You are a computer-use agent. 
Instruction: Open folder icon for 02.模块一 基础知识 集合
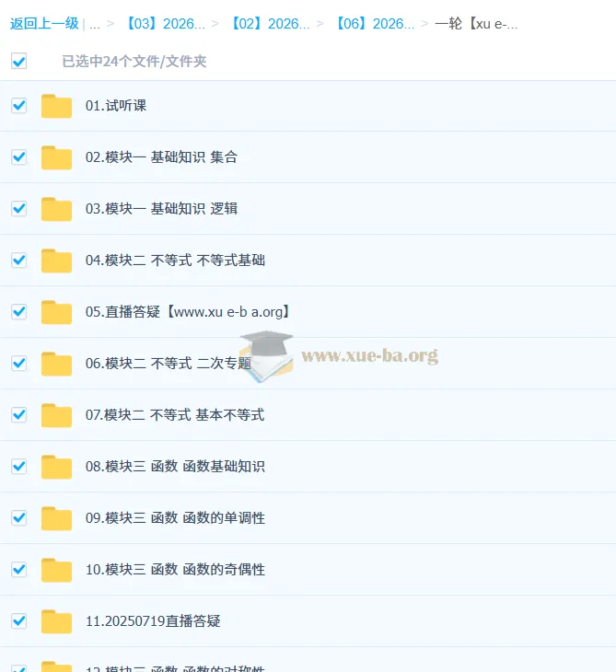pos(56,157)
